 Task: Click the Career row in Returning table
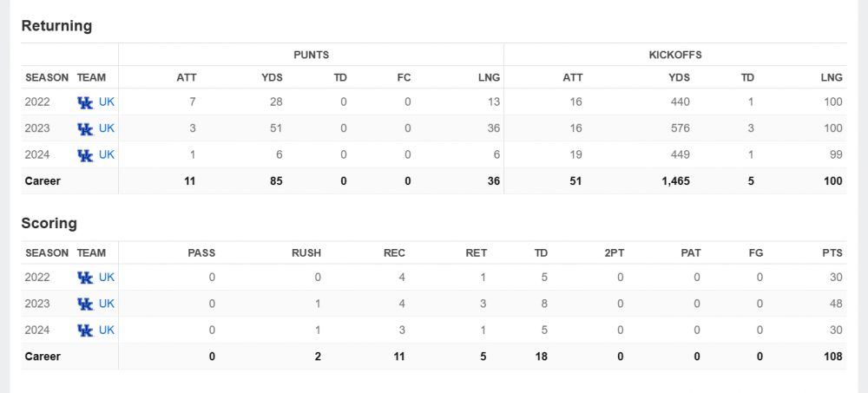click(x=43, y=182)
